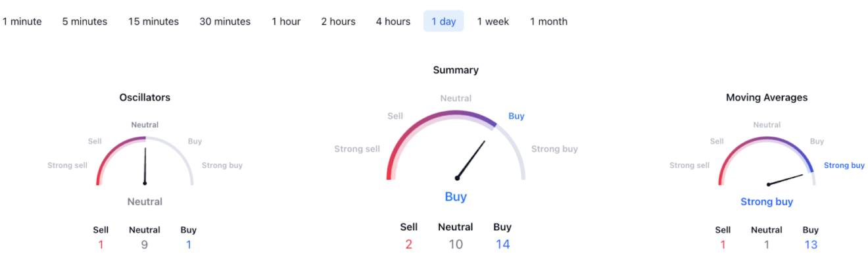This screenshot has height=271, width=868.
Task: Switch to the 1 week timeframe
Action: [x=493, y=21]
